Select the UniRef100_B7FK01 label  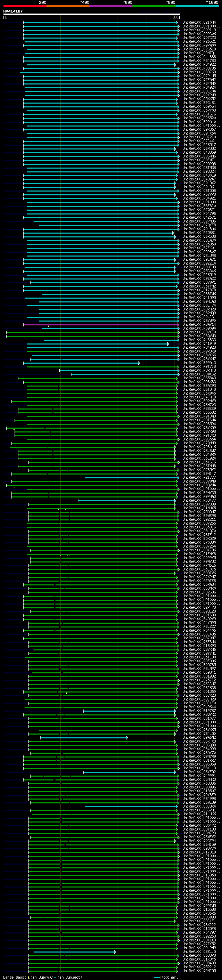(199, 248)
